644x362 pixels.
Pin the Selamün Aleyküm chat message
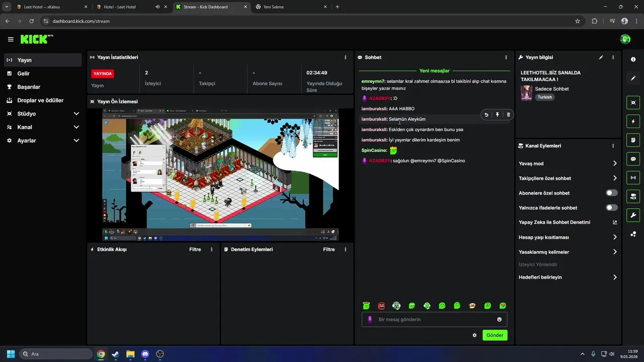[x=497, y=115]
